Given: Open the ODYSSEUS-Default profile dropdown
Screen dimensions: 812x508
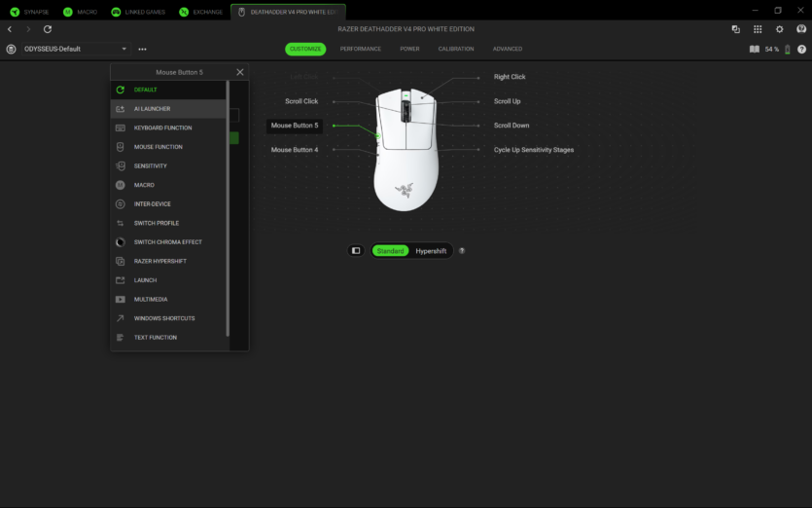Looking at the screenshot, I should tap(75, 49).
